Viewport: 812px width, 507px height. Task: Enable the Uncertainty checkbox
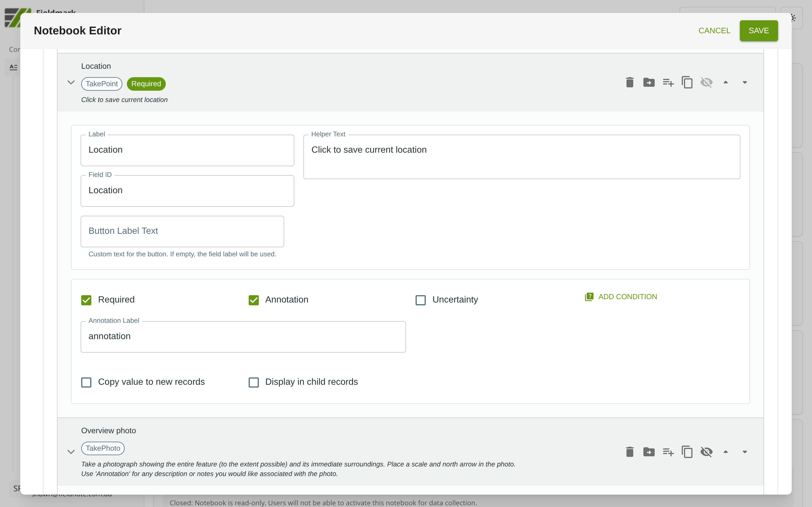point(420,300)
